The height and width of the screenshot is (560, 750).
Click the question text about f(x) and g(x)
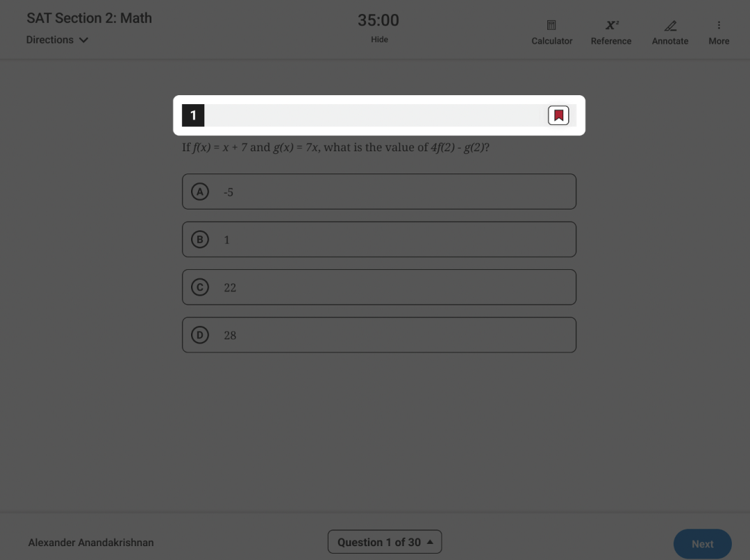[x=335, y=148]
